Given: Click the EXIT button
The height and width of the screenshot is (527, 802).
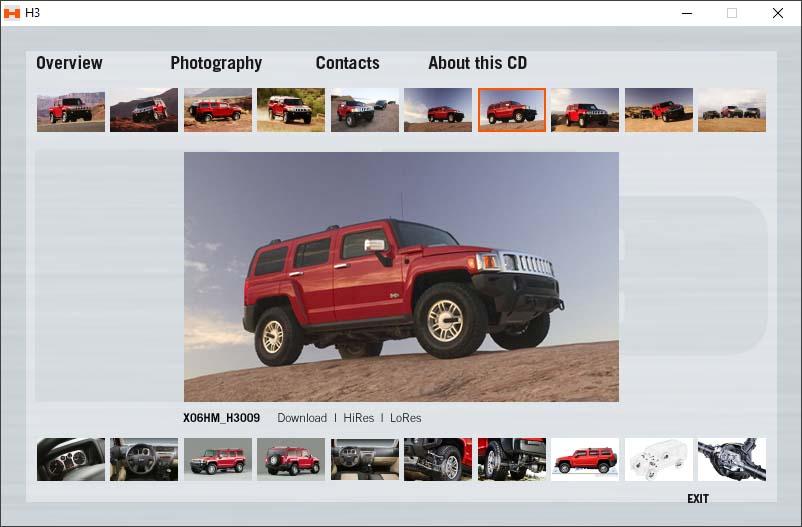Looking at the screenshot, I should (x=698, y=499).
